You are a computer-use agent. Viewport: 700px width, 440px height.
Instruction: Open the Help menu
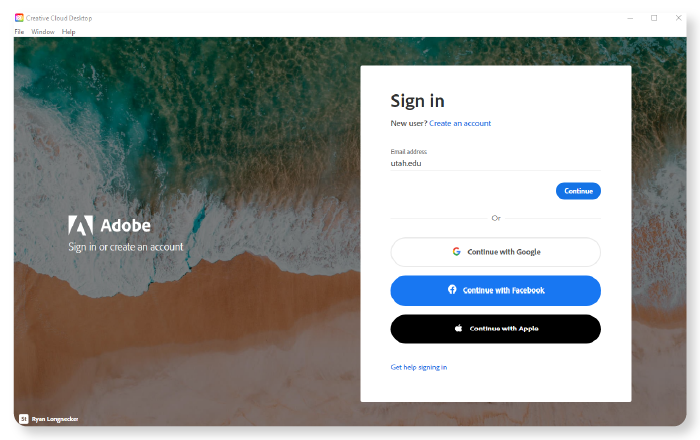click(68, 32)
